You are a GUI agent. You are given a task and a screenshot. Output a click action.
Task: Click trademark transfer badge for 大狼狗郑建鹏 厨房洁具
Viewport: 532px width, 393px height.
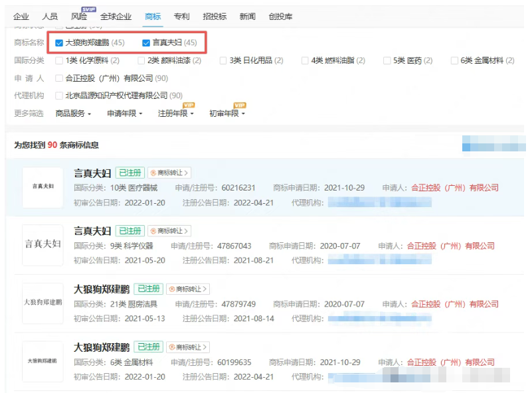point(187,289)
